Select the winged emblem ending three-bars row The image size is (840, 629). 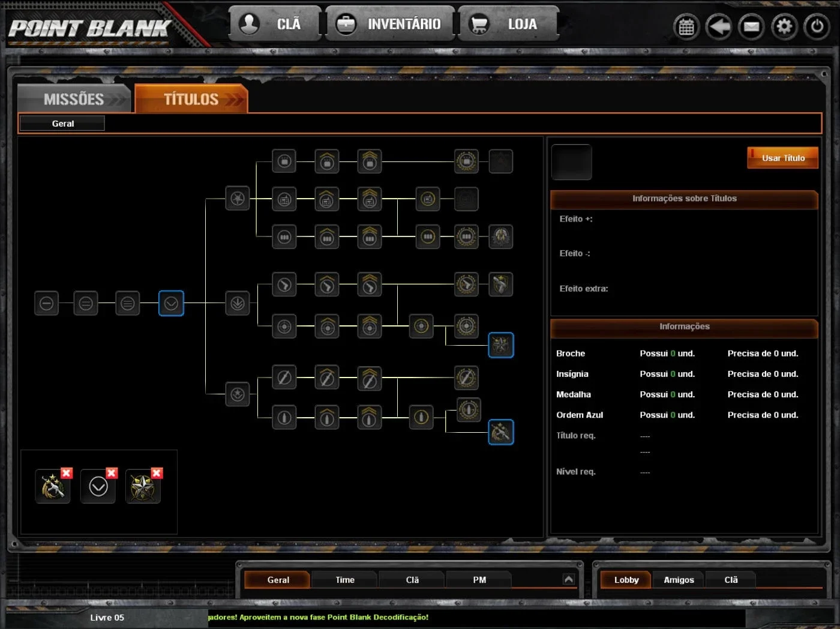(500, 237)
